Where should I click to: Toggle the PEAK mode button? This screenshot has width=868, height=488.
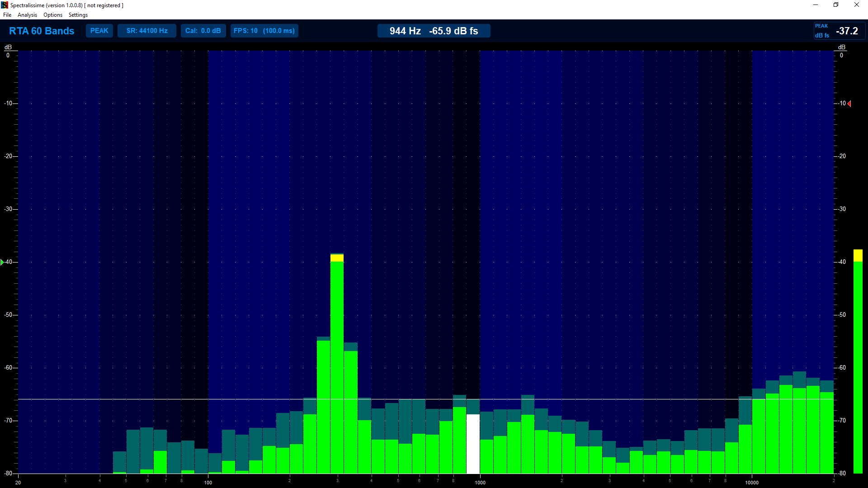(99, 31)
